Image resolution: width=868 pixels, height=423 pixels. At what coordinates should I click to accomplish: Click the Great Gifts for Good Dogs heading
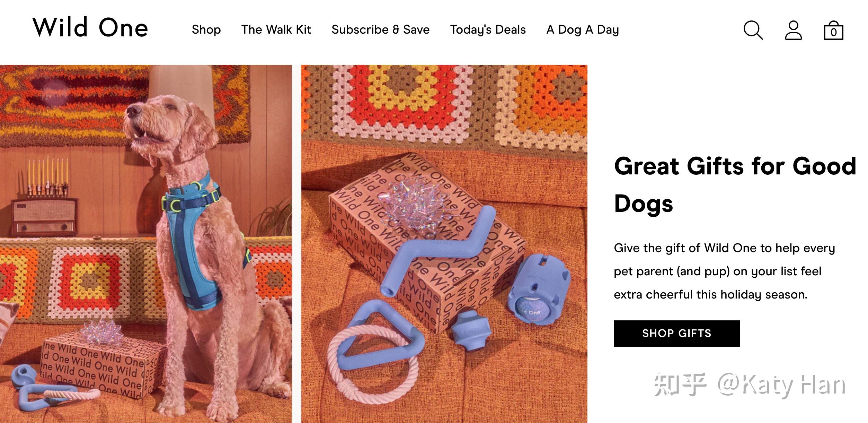point(735,184)
